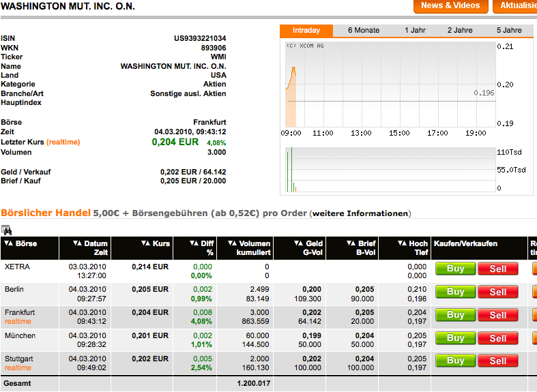Click Sonstige ausl. Aktien value
This screenshot has height=392, width=537.
188,93
